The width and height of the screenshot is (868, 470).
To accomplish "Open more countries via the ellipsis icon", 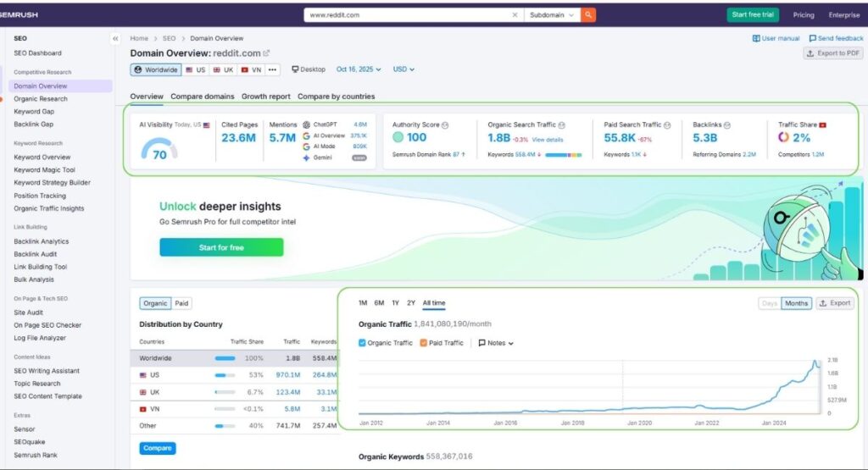I will pos(272,69).
